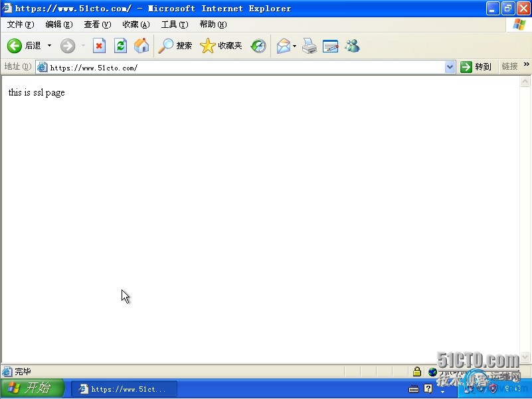Viewport: 532px width, 399px height.
Task: Click the 链接 (Links) toolbar label
Action: click(x=509, y=66)
